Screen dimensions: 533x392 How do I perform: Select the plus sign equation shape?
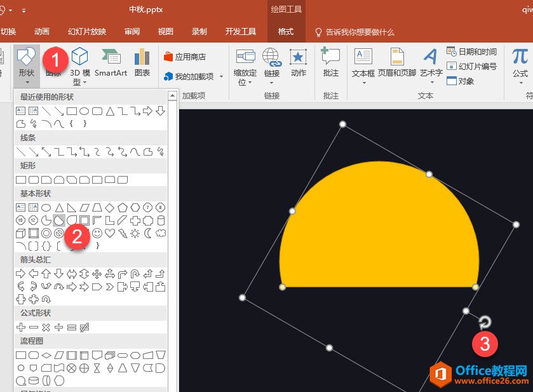pos(21,327)
